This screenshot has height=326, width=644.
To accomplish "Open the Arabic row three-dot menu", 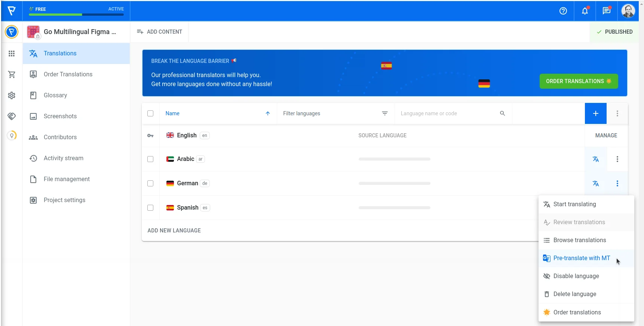I will 617,159.
